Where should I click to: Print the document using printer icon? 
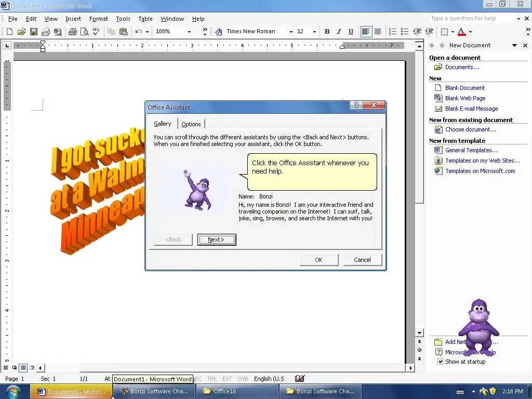[x=72, y=32]
